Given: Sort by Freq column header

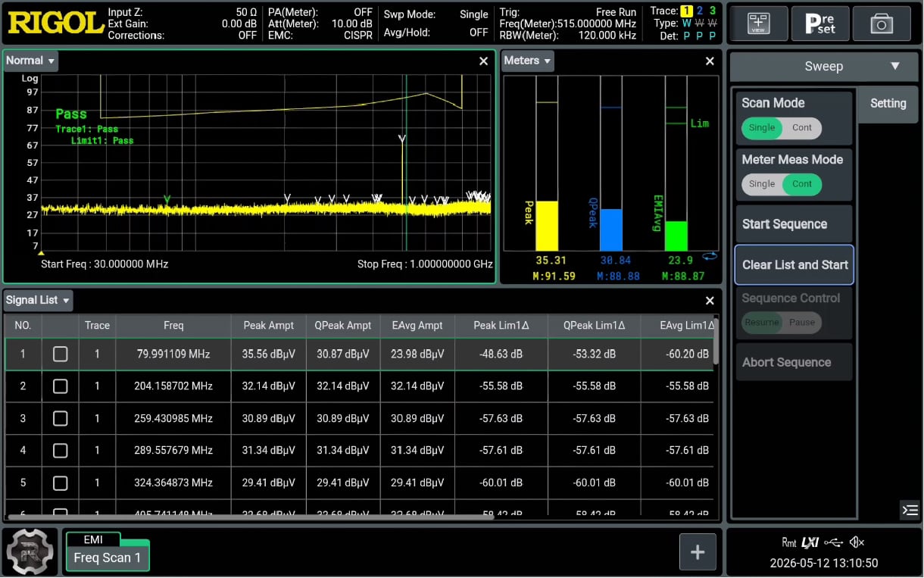Looking at the screenshot, I should coord(173,326).
